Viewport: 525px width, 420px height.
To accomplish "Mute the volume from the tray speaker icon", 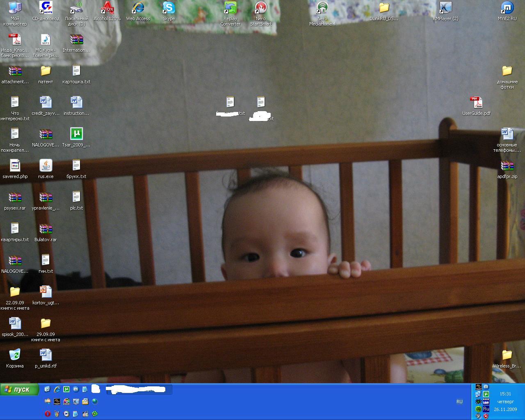I will (x=477, y=415).
